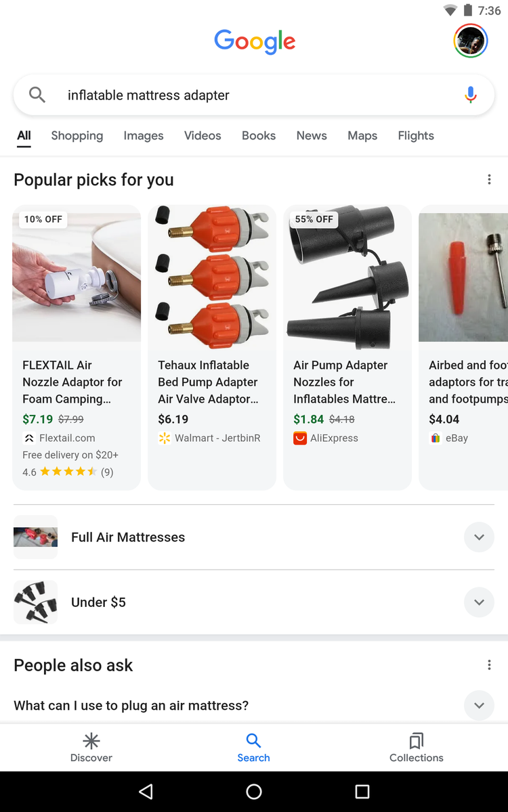Switch to the Images tab
The width and height of the screenshot is (508, 812).
pyautogui.click(x=144, y=135)
